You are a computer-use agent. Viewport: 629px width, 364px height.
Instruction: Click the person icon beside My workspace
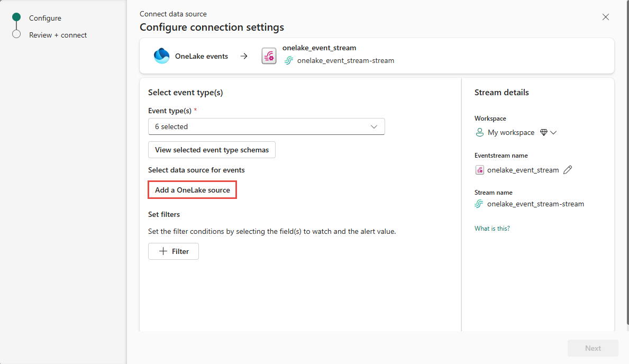click(x=480, y=132)
